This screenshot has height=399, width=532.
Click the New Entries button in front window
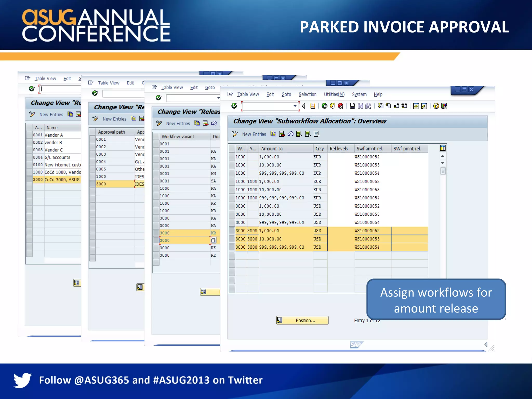tap(254, 134)
